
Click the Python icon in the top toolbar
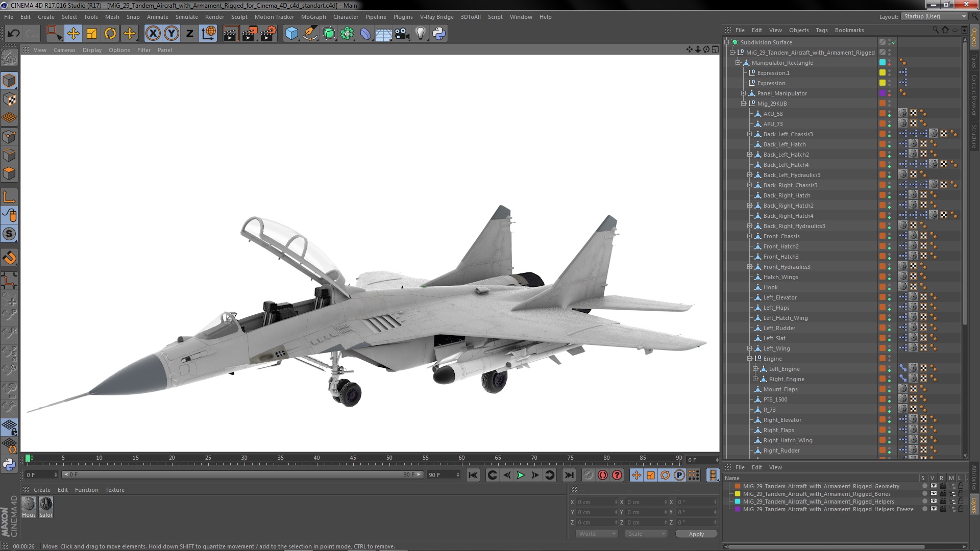[x=439, y=34]
